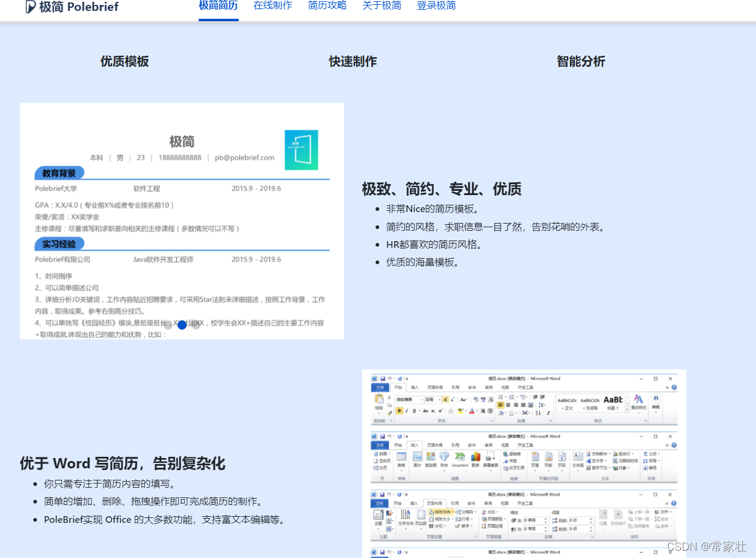Click 登录极简 to sign in
This screenshot has height=558, width=756.
pyautogui.click(x=436, y=6)
